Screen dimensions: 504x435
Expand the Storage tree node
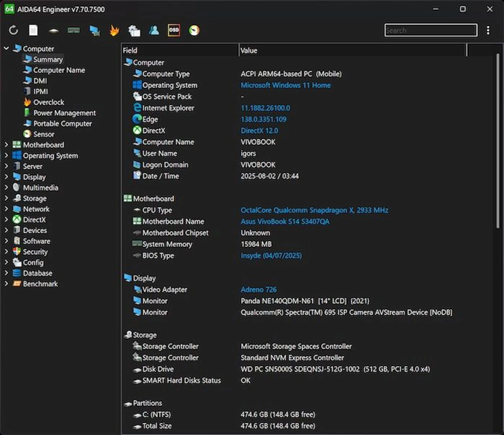tap(6, 198)
